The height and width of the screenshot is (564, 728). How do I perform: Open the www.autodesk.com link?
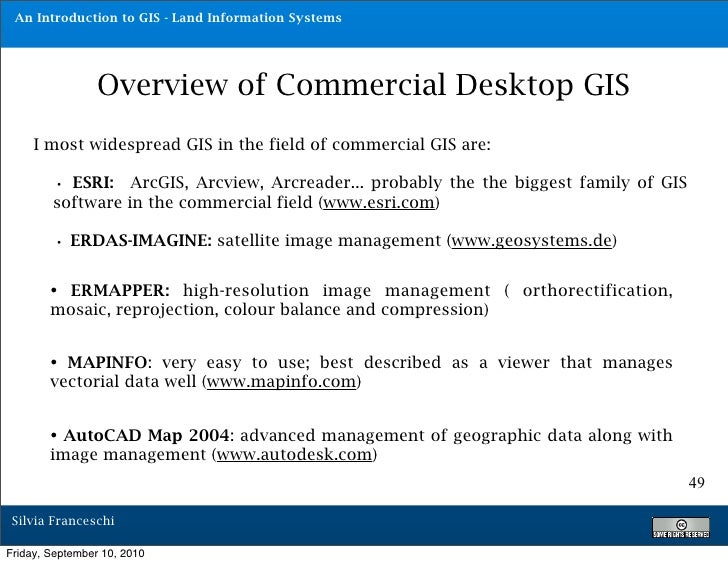[x=294, y=454]
